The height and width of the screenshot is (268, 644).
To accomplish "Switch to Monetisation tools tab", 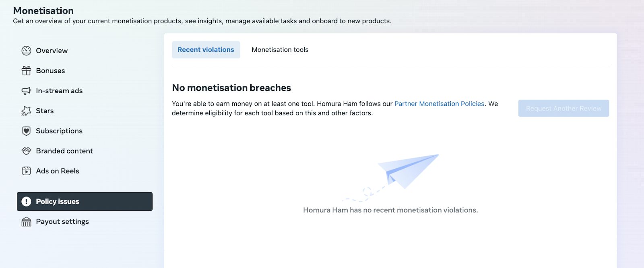I will (280, 50).
